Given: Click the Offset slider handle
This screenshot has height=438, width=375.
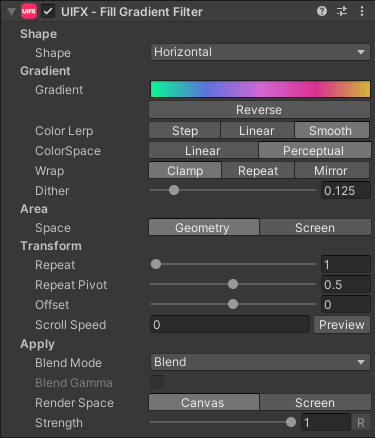Looking at the screenshot, I should (233, 304).
